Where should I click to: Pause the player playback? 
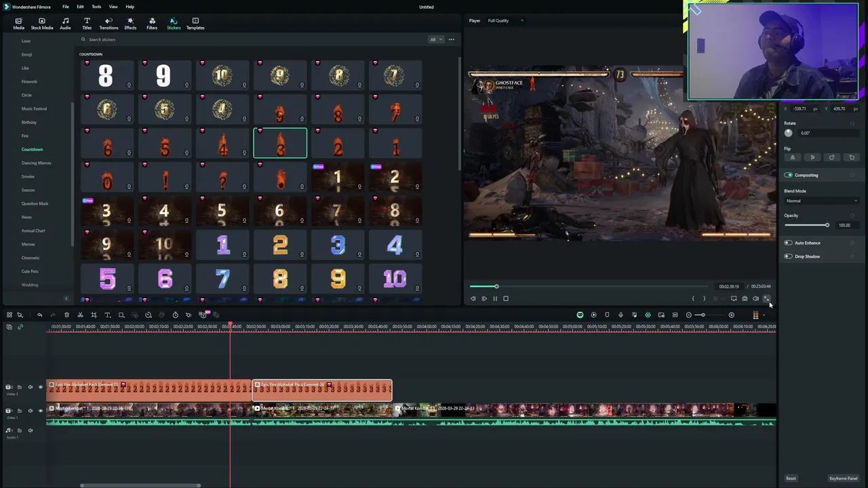point(495,298)
